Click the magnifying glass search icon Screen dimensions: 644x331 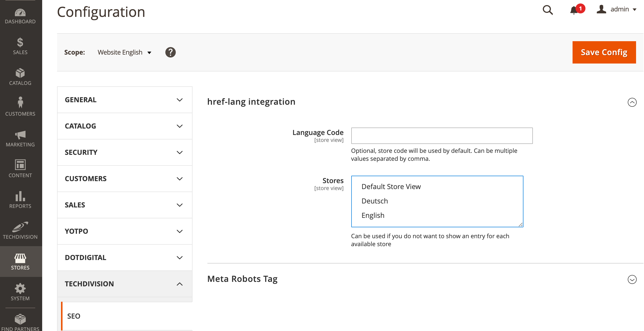(547, 10)
